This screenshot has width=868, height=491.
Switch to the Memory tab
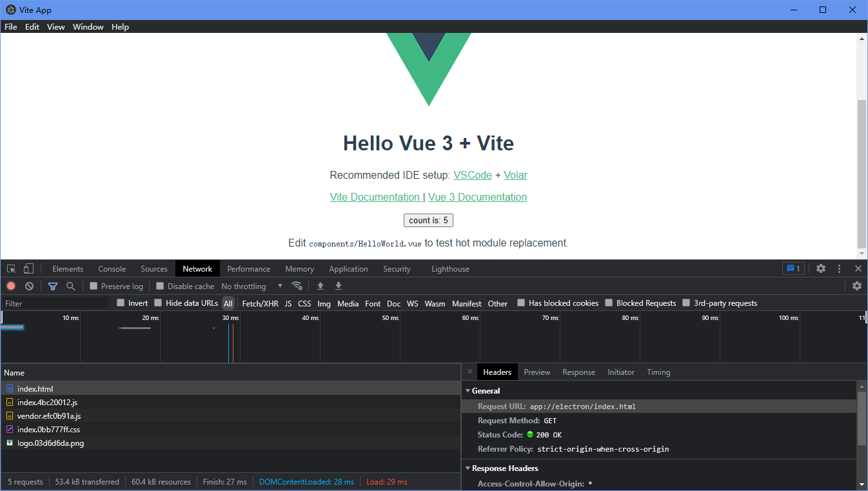300,268
